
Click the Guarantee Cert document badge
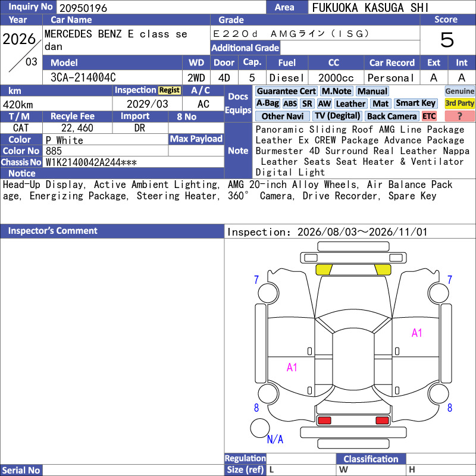[x=286, y=91]
